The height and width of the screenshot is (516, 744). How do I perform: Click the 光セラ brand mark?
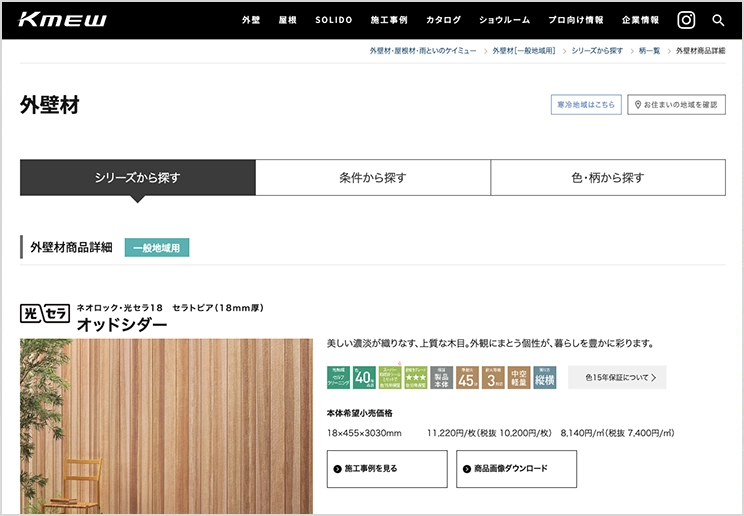[45, 313]
